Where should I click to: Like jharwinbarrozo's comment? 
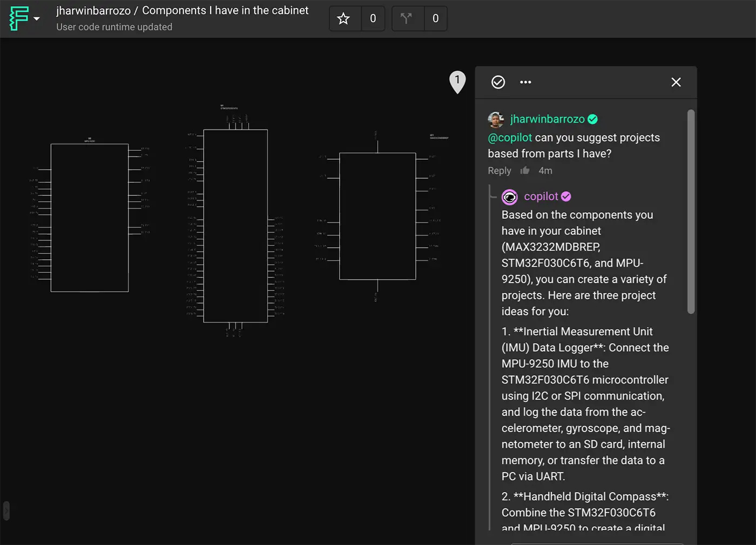point(524,170)
